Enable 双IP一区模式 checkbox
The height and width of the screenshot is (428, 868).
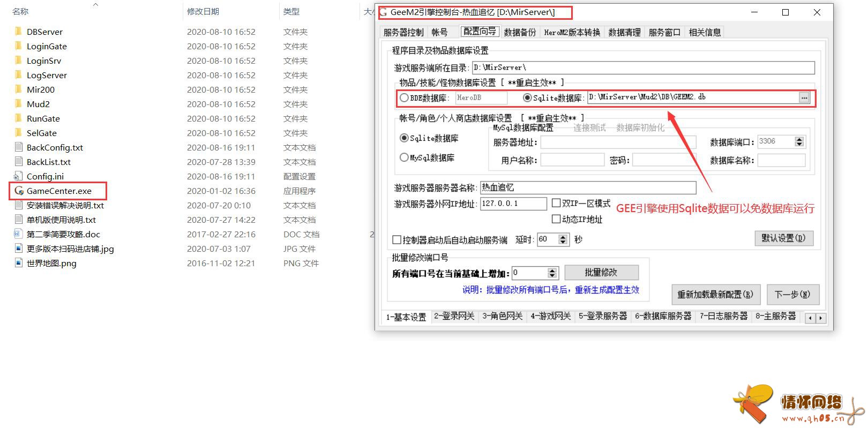(x=556, y=203)
